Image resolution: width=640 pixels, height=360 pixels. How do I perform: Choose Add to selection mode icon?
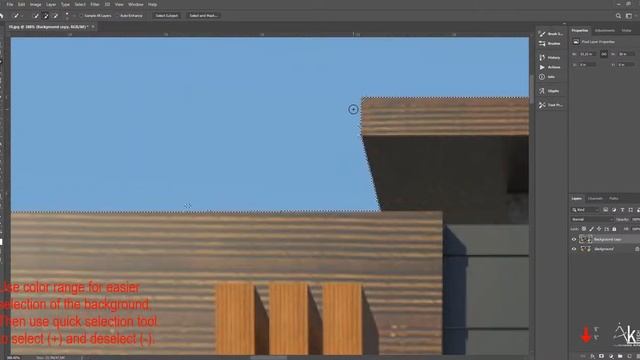pos(46,16)
